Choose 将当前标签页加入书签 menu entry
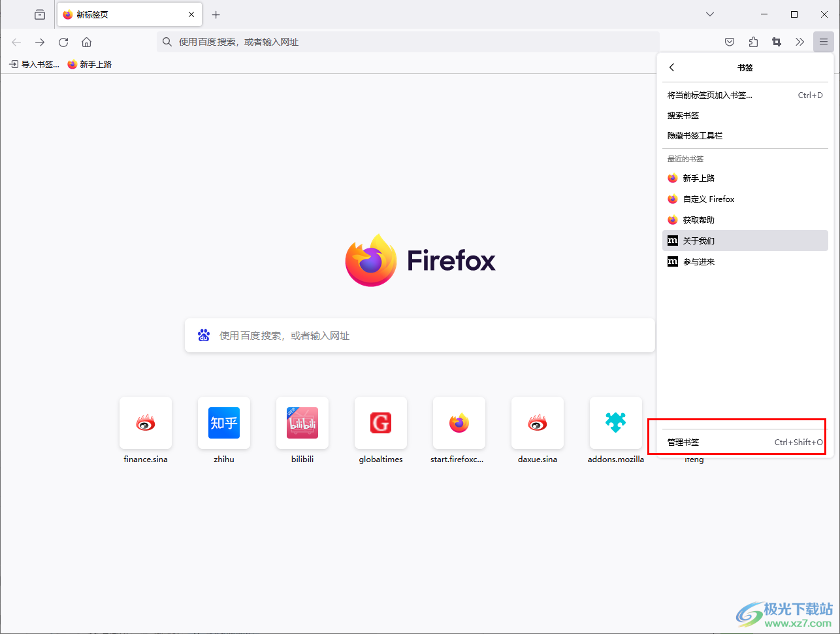 click(x=745, y=95)
